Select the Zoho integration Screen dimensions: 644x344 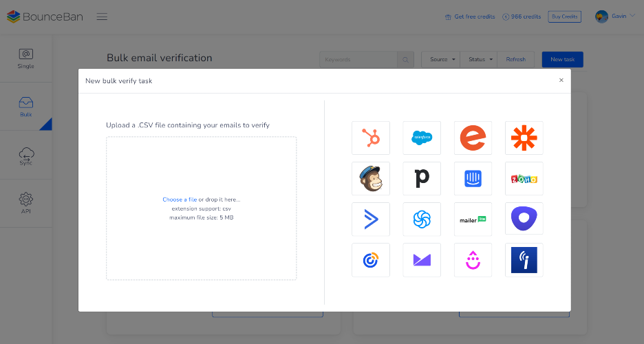tap(524, 179)
